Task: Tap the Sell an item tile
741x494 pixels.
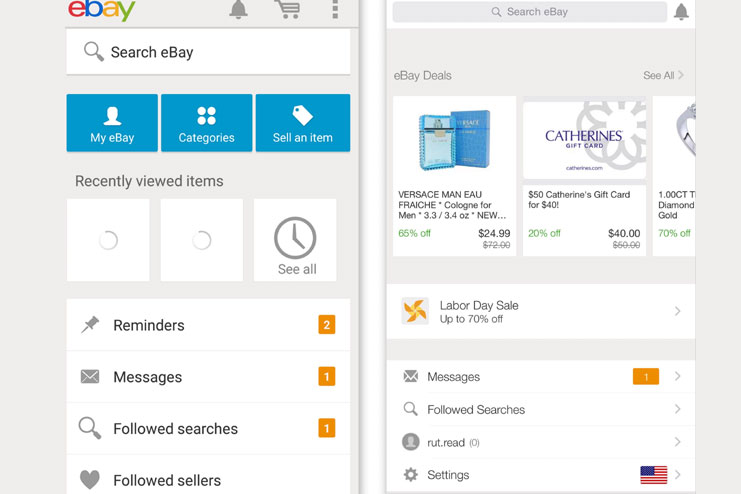Action: 303,123
